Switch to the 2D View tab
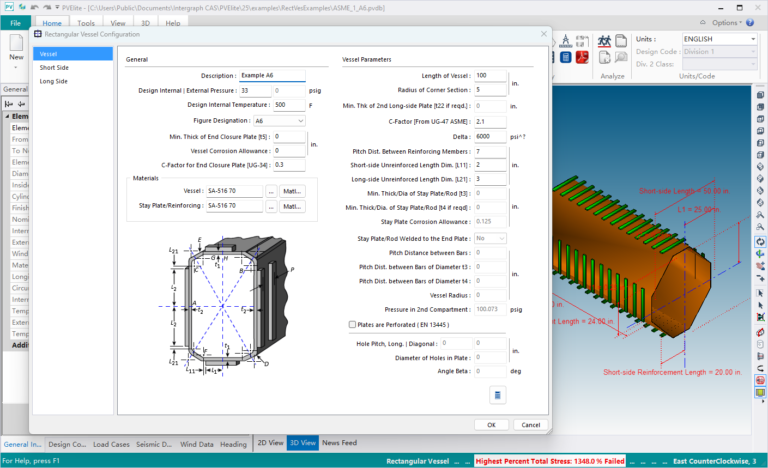The height and width of the screenshot is (468, 768). pos(270,443)
